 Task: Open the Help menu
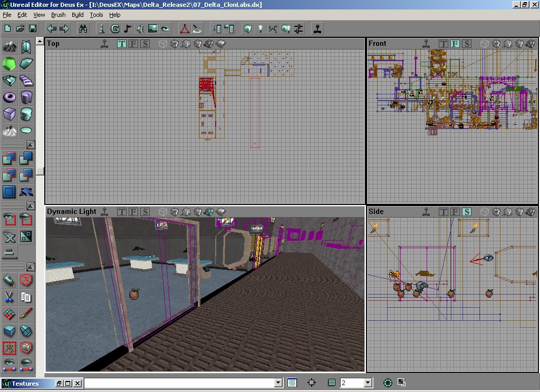click(114, 15)
